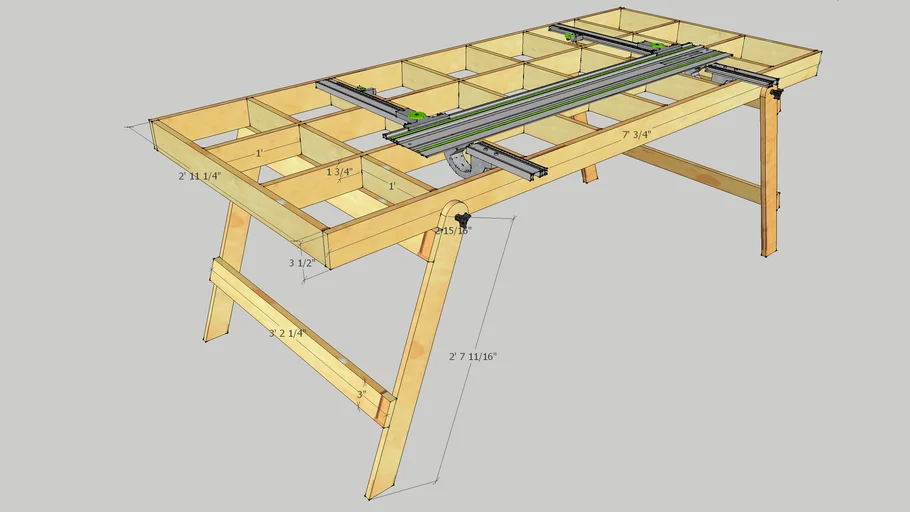Image resolution: width=910 pixels, height=512 pixels.
Task: Select the 2 15/16" dimension near knob
Action: tap(451, 231)
